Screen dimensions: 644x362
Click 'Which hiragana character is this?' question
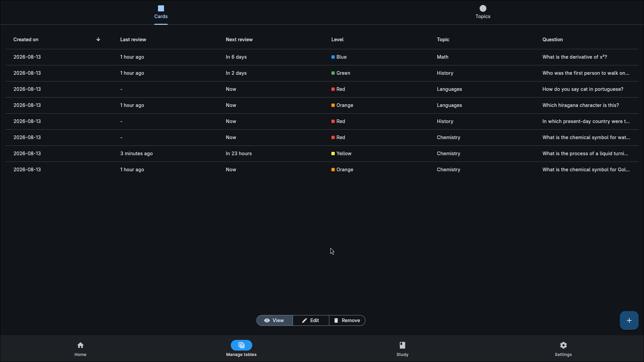click(581, 105)
